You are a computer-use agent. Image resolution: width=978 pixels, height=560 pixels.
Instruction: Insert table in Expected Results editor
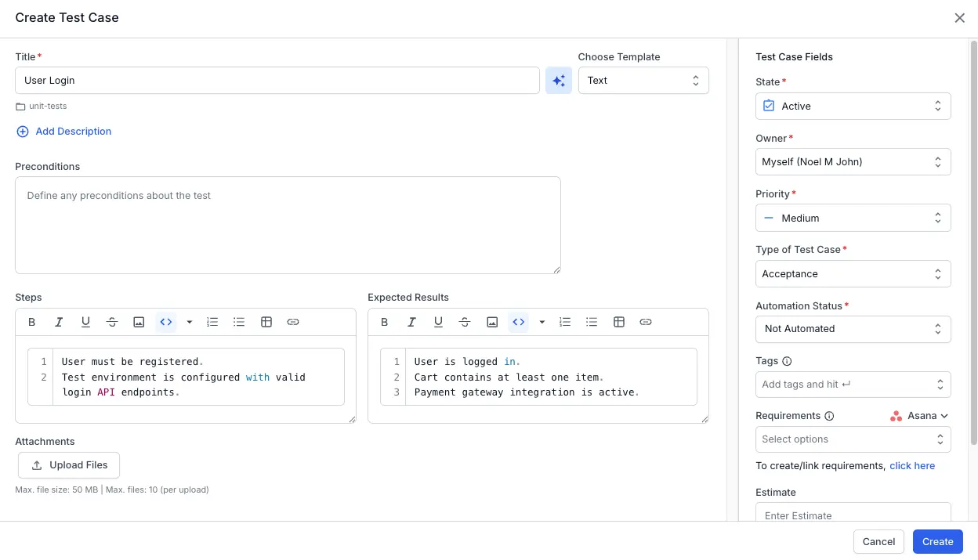point(619,322)
